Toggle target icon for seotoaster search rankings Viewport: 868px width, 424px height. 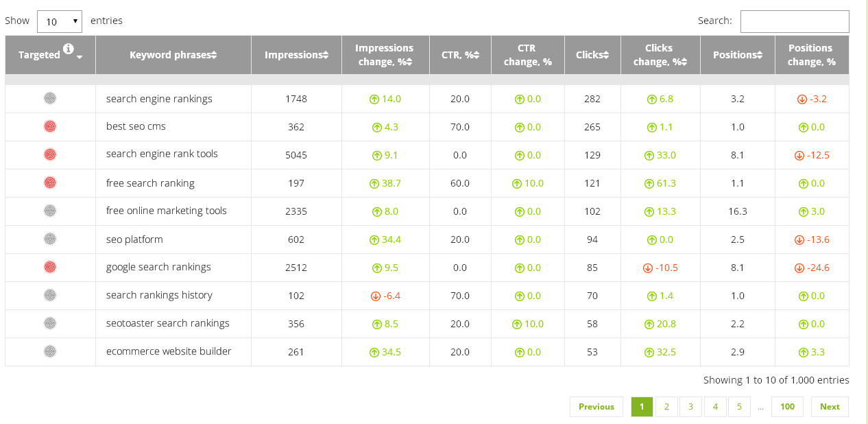click(50, 324)
